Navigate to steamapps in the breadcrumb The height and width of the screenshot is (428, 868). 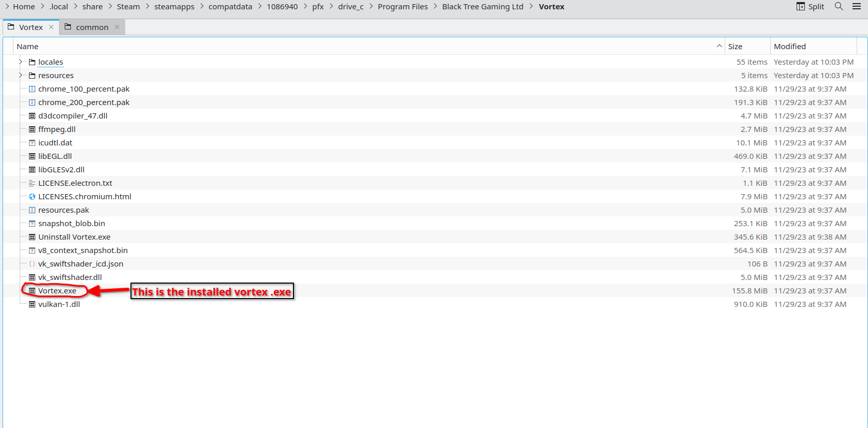point(174,7)
